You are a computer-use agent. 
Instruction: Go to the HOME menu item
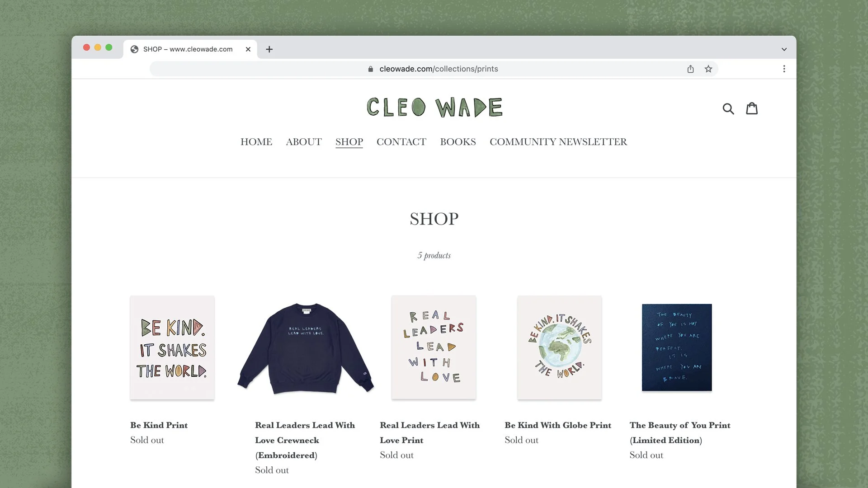pos(256,142)
